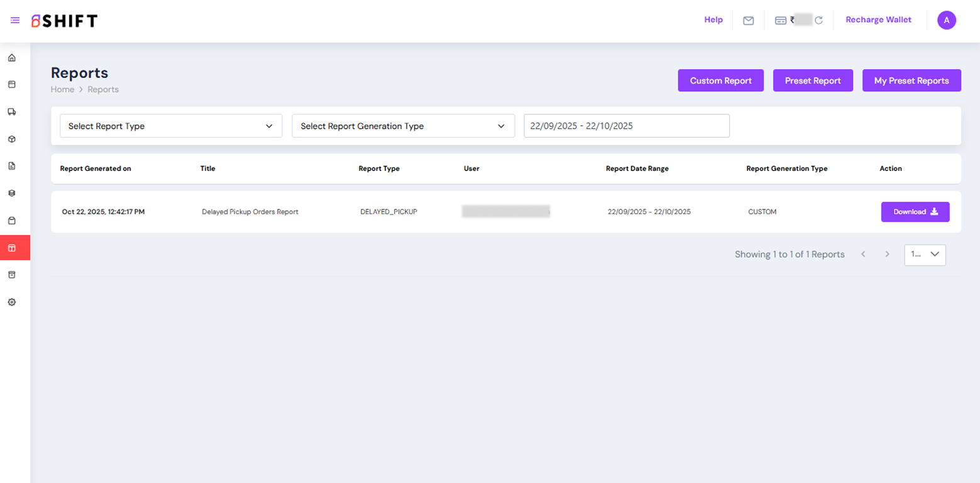Click the Custom Report button
The width and height of the screenshot is (980, 483).
point(720,80)
